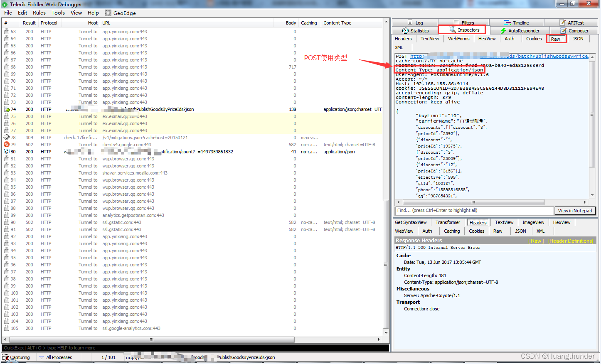601x364 pixels.
Task: Open the Composer tab
Action: pyautogui.click(x=574, y=31)
